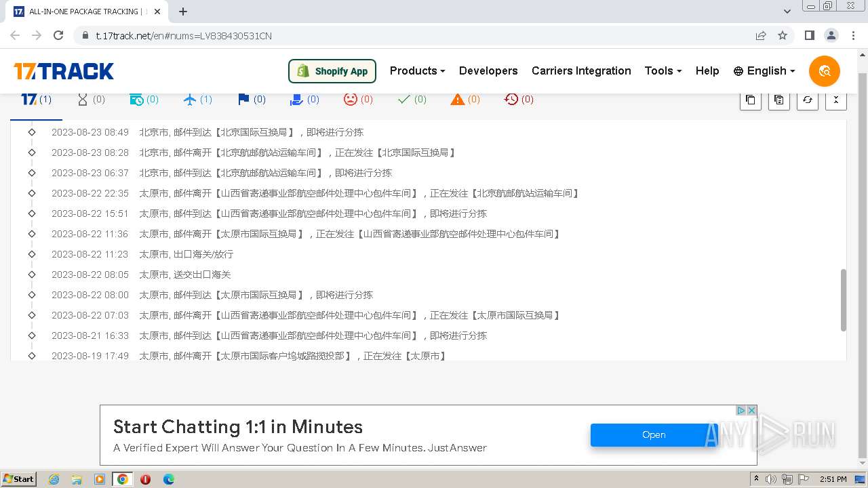Click the 2023-08-23 08:28 tracking event

254,152
